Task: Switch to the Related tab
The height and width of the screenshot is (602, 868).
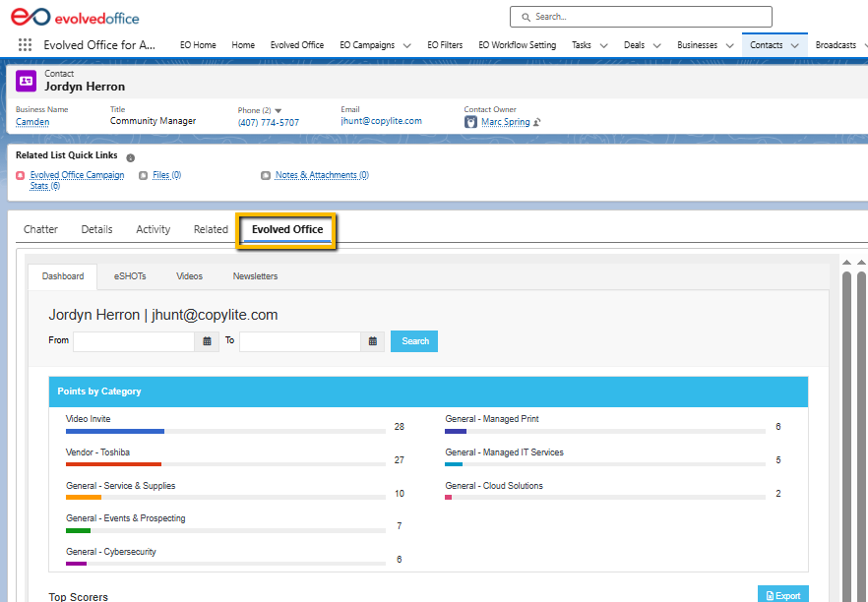Action: click(211, 229)
